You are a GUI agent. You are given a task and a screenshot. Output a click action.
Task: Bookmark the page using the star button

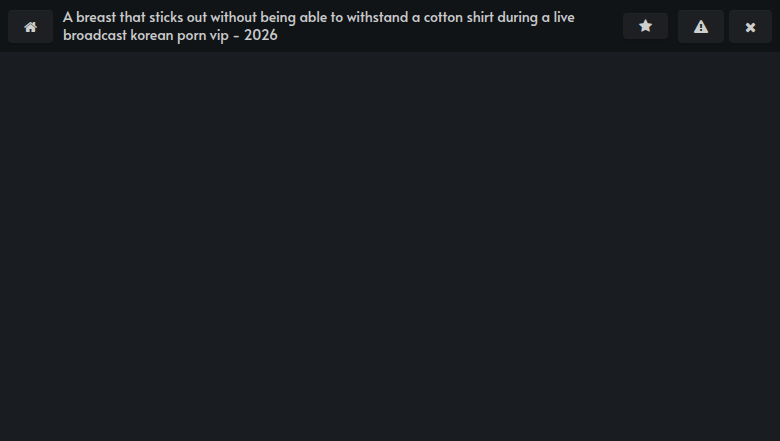tap(645, 27)
